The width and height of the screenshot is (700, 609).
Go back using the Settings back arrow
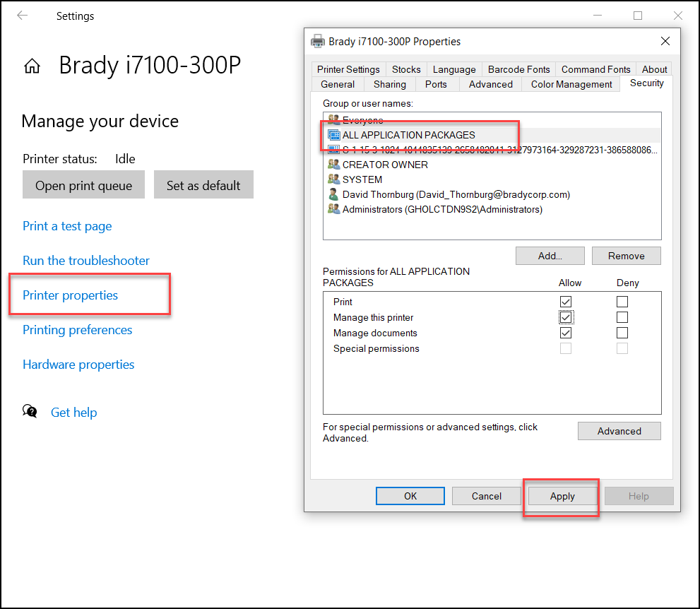click(x=22, y=16)
